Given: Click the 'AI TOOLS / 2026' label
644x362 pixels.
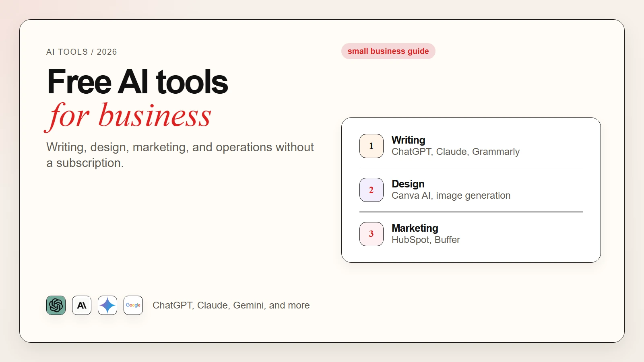Looking at the screenshot, I should (82, 52).
